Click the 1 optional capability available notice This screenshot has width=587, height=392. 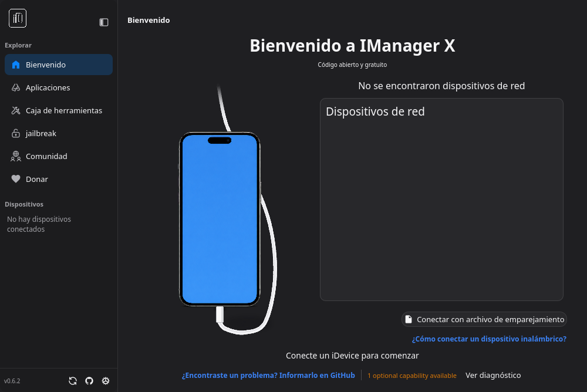tap(412, 376)
